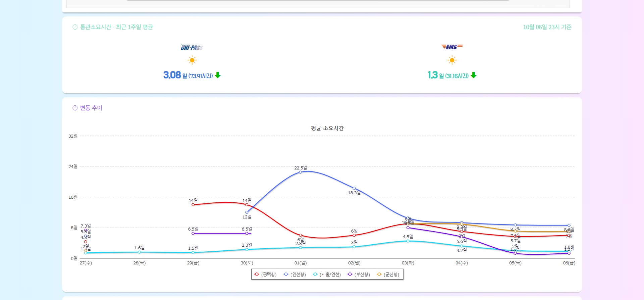Click the sun icon under EMS
Viewport: 644px width, 300px height.
coord(452,60)
